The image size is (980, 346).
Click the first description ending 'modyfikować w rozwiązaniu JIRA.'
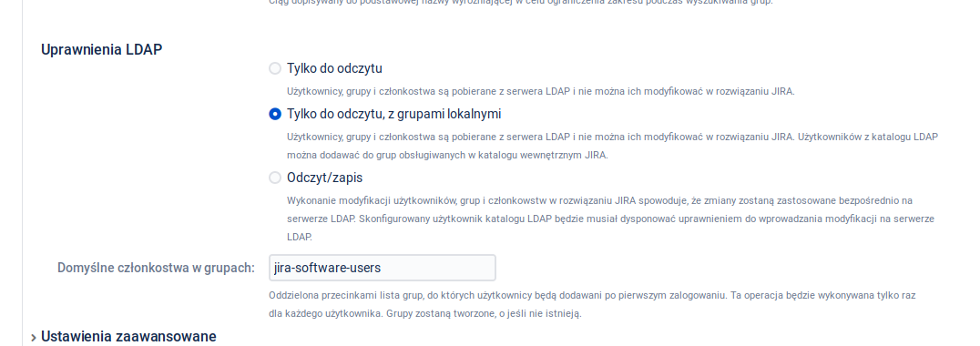click(541, 91)
